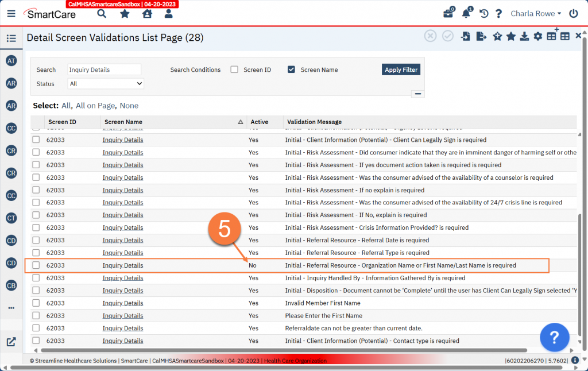
Task: Click the briefcase icon with badge
Action: coord(448,14)
